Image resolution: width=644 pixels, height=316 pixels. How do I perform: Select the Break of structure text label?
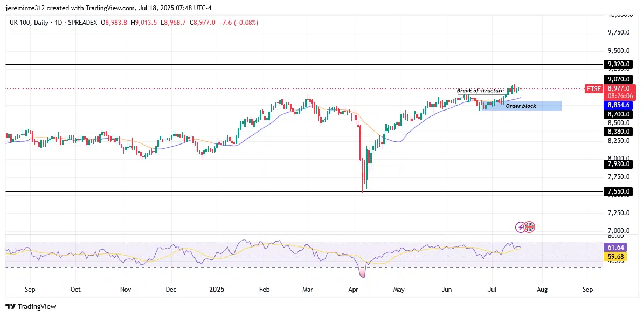pos(480,91)
